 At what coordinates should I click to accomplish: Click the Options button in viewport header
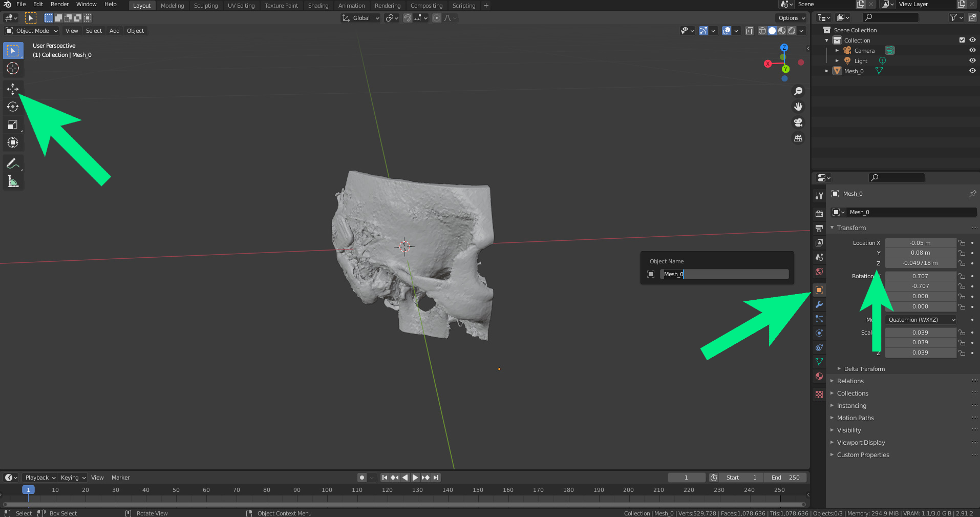(792, 18)
